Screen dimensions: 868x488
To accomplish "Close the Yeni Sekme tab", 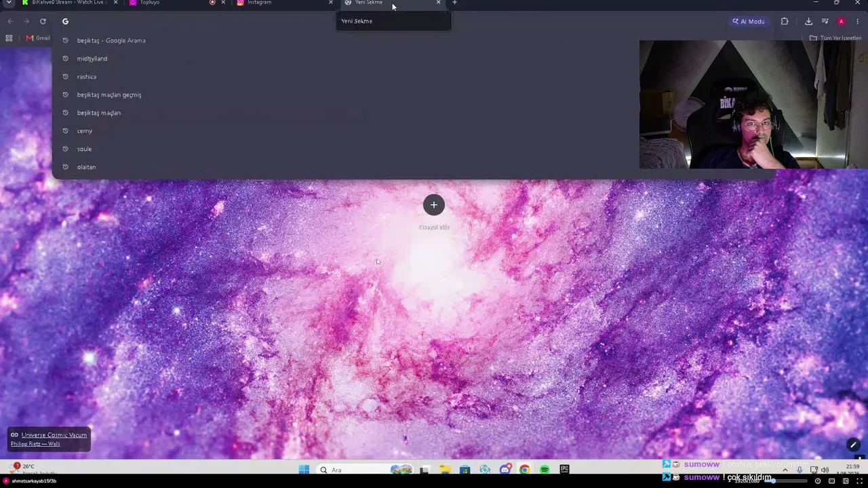I will (438, 3).
